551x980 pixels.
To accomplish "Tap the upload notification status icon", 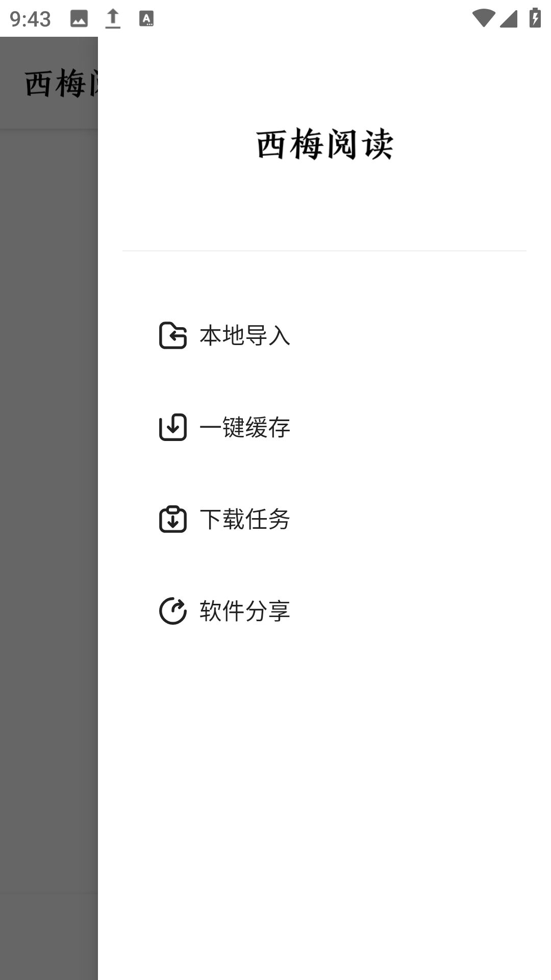I will coord(113,19).
